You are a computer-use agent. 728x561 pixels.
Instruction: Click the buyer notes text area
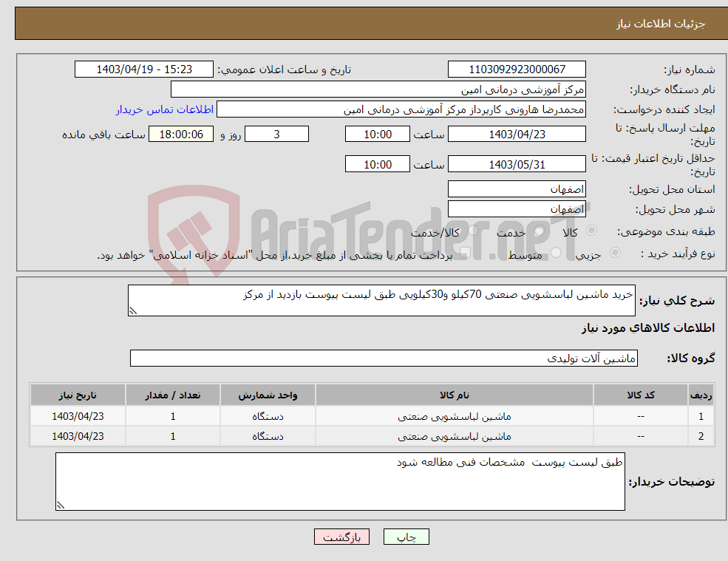point(340,482)
